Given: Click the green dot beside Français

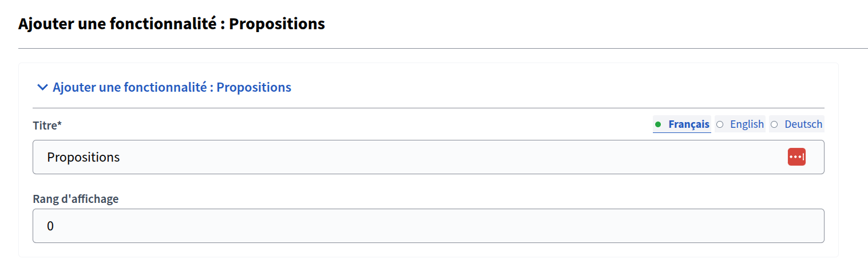Looking at the screenshot, I should (658, 124).
